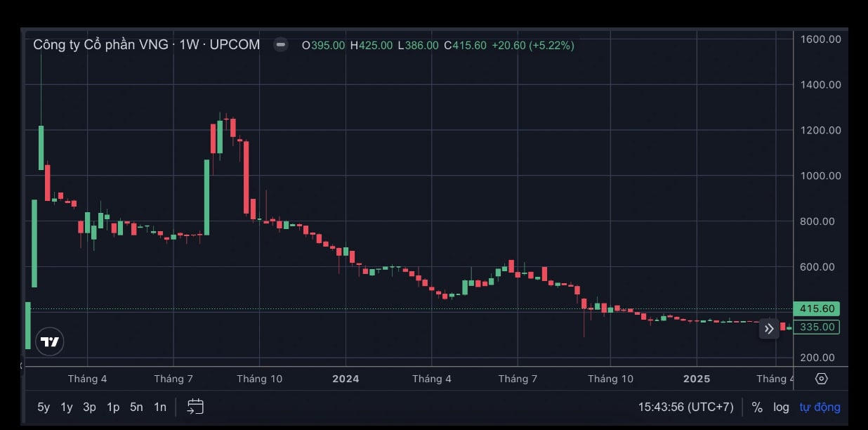Select the 5y time range
Viewport: 868px width, 430px height.
(x=44, y=407)
